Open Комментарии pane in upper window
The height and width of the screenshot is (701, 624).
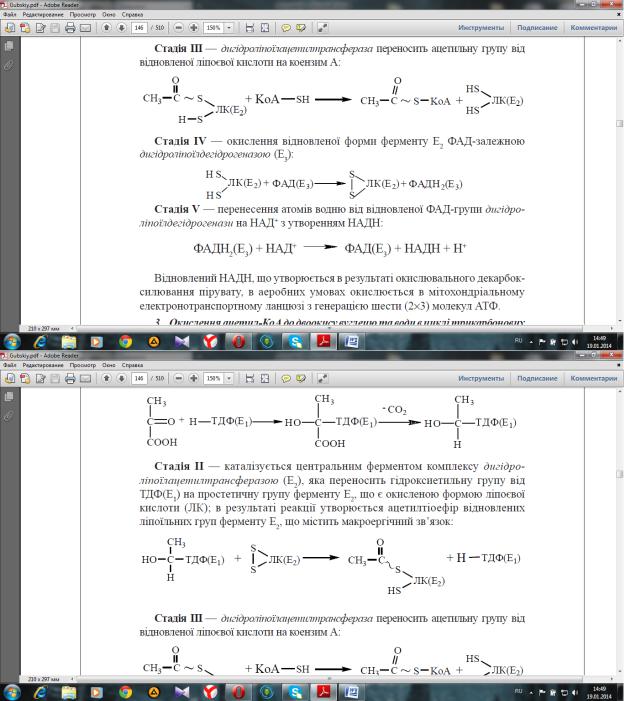[594, 28]
